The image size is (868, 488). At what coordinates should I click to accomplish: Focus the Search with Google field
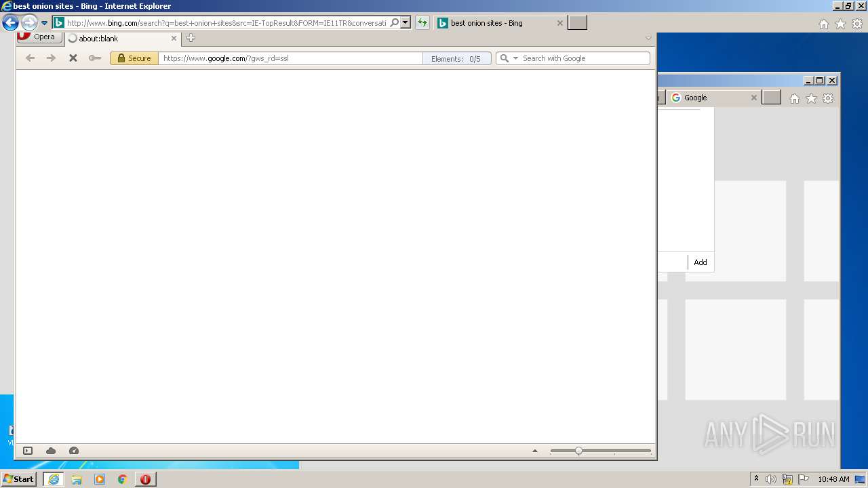585,58
